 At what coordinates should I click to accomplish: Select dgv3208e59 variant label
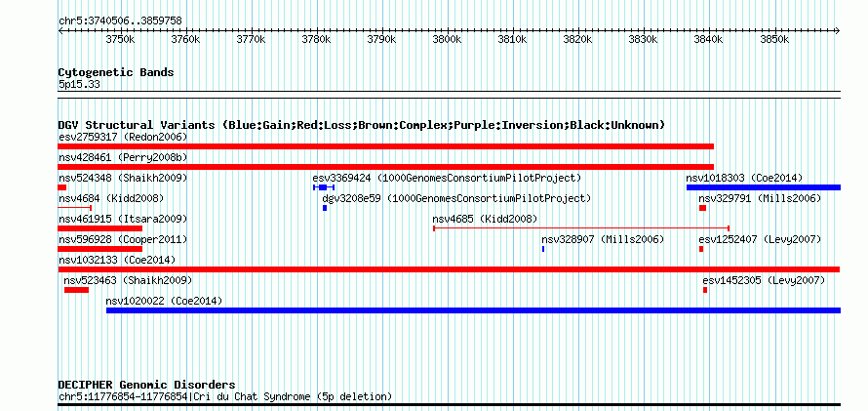click(456, 199)
